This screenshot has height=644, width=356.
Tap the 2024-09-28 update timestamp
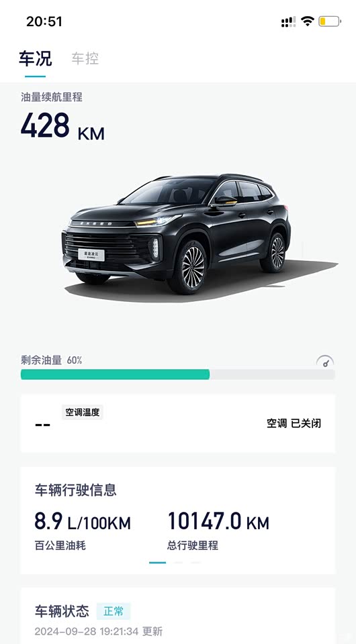click(98, 631)
